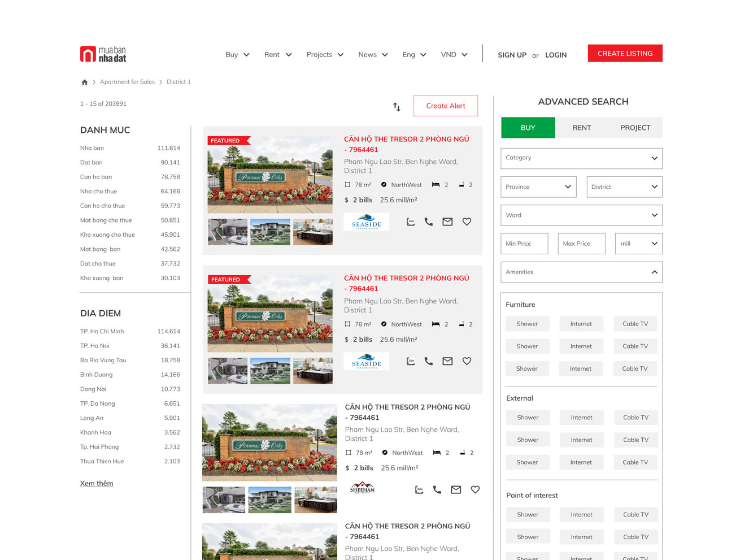
Task: Open main photo of third listing
Action: (269, 442)
